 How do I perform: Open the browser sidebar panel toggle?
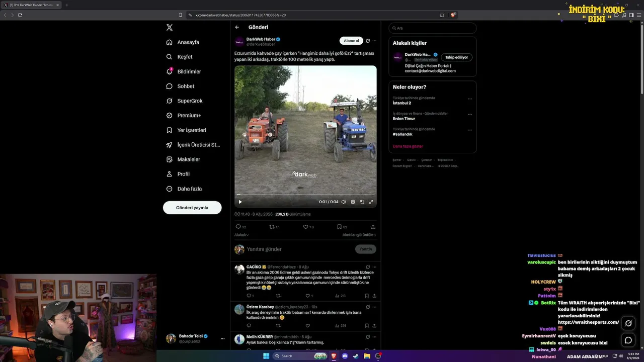(631, 15)
